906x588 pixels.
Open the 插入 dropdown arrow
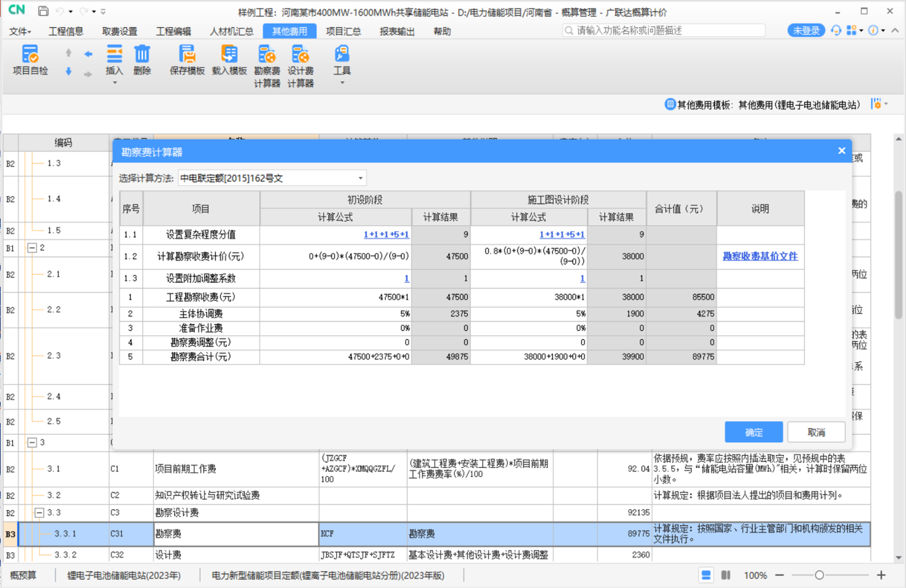(115, 83)
